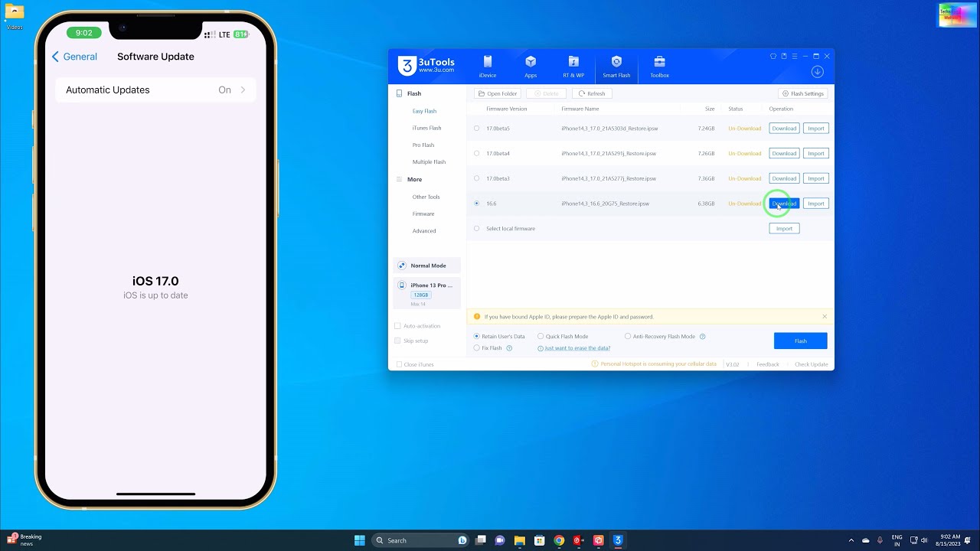980x551 pixels.
Task: Select the iPhone 13 Pro device entry
Action: pyautogui.click(x=427, y=293)
